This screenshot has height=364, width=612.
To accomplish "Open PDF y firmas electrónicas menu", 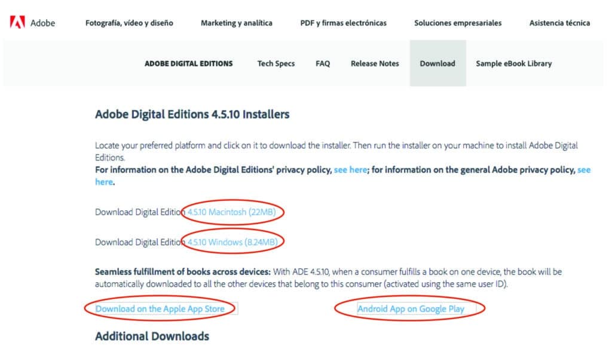I will coord(344,23).
